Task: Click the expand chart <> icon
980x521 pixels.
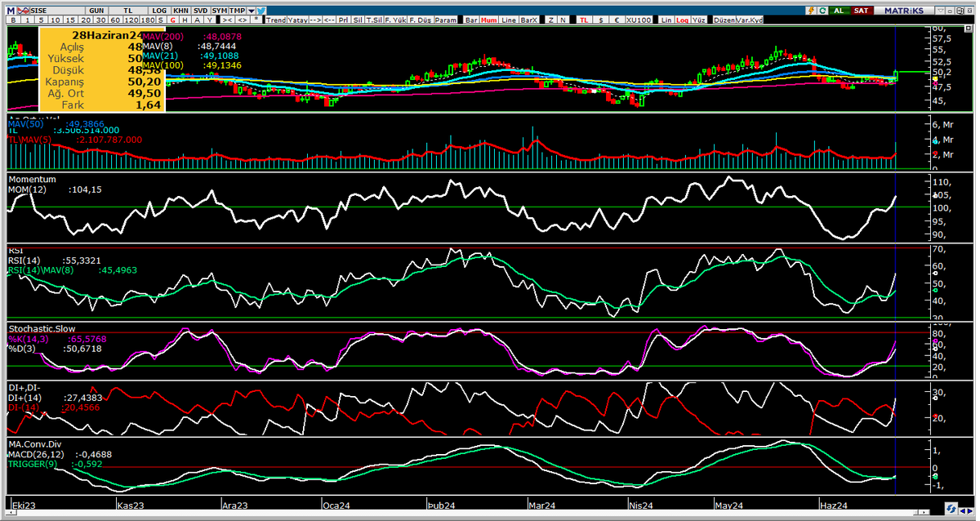Action: tap(243, 20)
